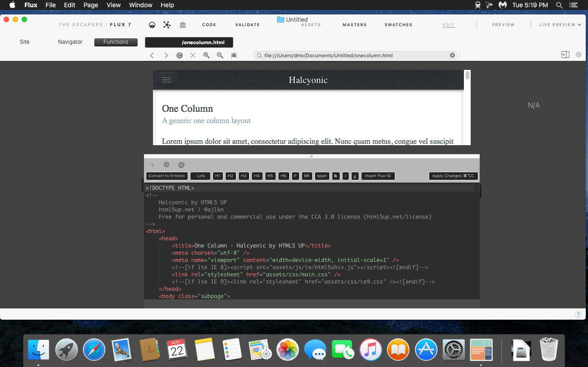Toggle bold formatting button
588x367 pixels.
[x=336, y=176]
